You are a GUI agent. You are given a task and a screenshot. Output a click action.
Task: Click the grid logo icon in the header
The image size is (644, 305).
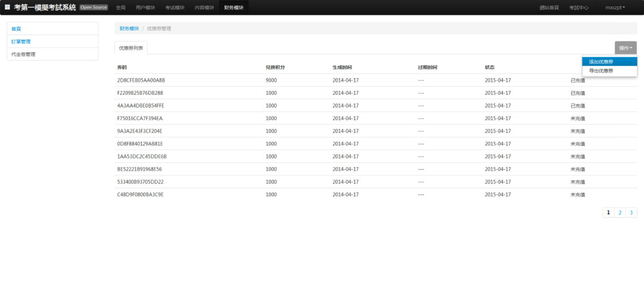coord(7,8)
